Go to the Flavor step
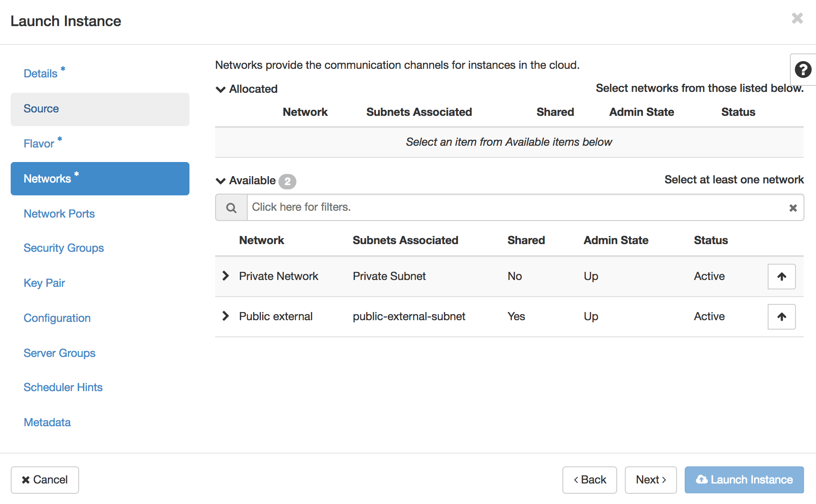Viewport: 816px width, 504px height. point(39,143)
